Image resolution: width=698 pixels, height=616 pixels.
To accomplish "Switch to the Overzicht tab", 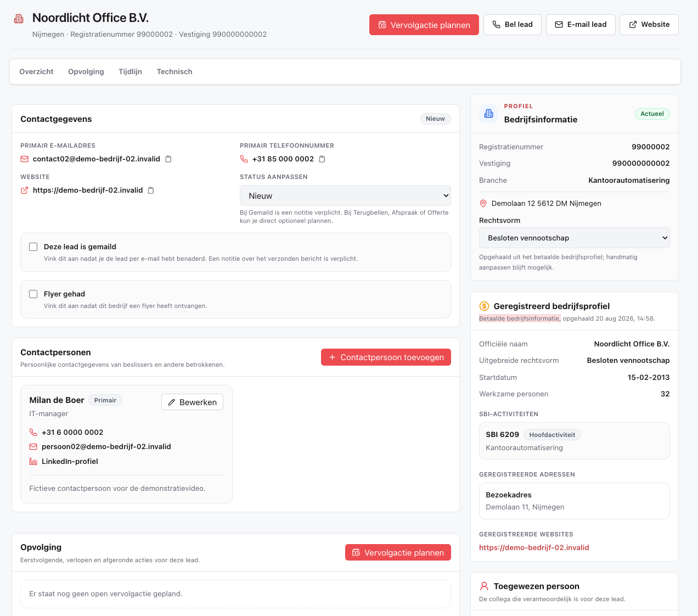I will 36,72.
